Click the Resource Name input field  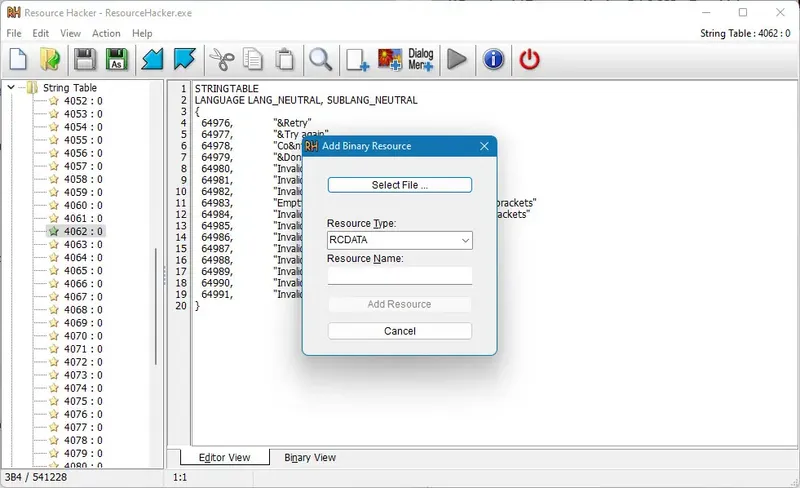click(x=399, y=276)
